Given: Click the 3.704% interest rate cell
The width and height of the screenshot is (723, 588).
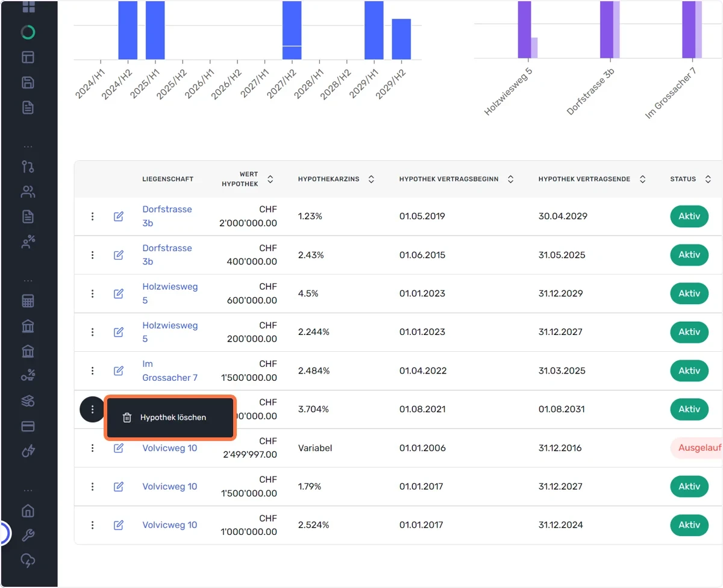Looking at the screenshot, I should click(x=313, y=409).
